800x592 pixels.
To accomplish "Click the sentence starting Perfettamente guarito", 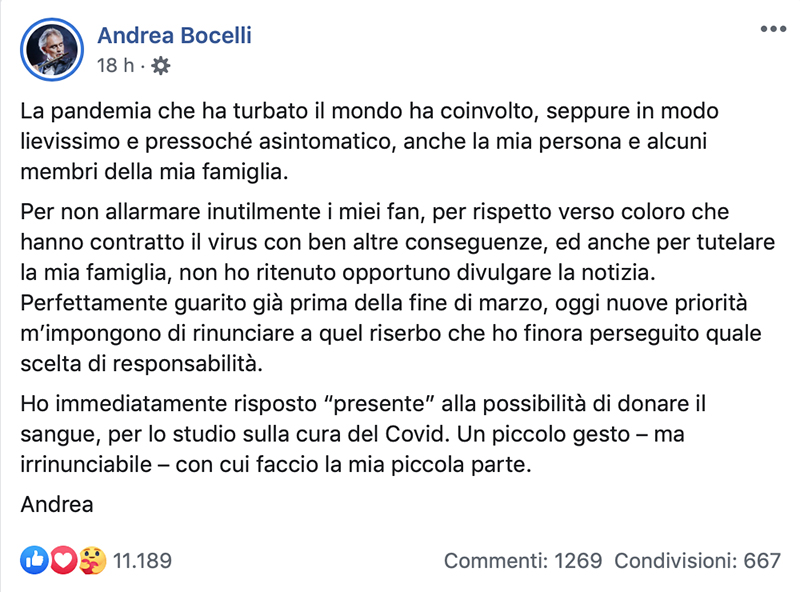I will (391, 333).
